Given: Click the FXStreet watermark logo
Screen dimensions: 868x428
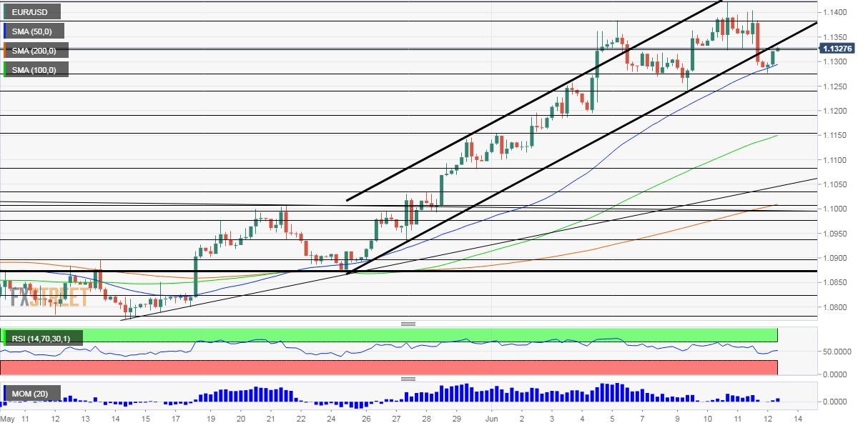Looking at the screenshot, I should [49, 296].
